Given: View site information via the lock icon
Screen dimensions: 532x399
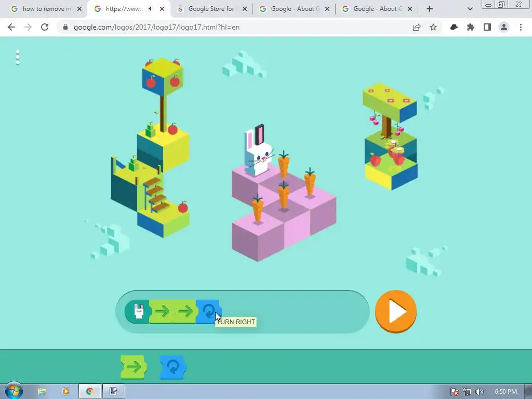Looking at the screenshot, I should coord(65,27).
